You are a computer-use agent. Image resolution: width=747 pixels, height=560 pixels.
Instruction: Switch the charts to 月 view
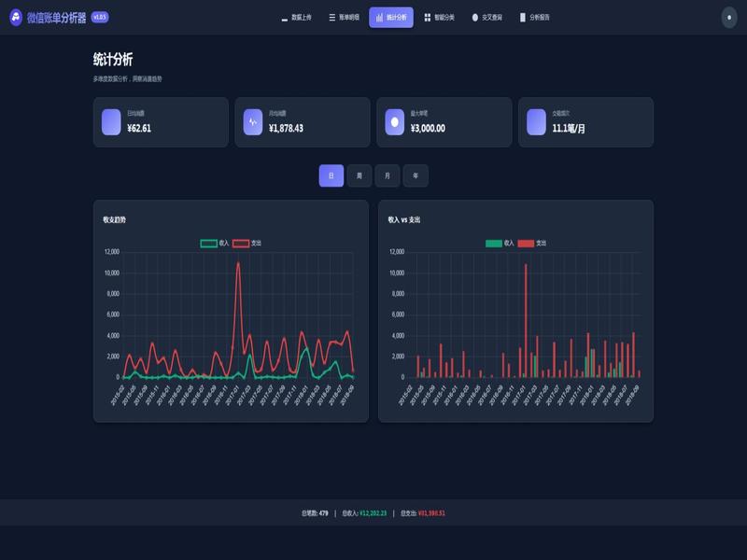pos(388,175)
